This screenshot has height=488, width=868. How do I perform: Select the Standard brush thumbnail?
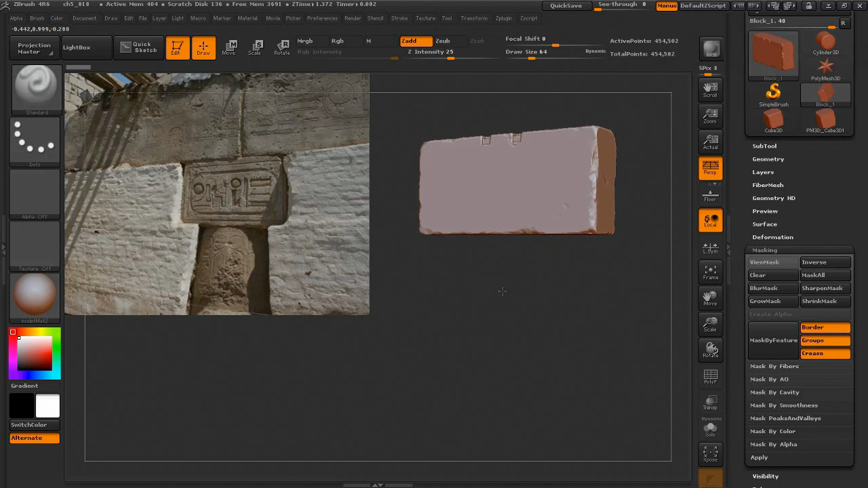point(35,89)
